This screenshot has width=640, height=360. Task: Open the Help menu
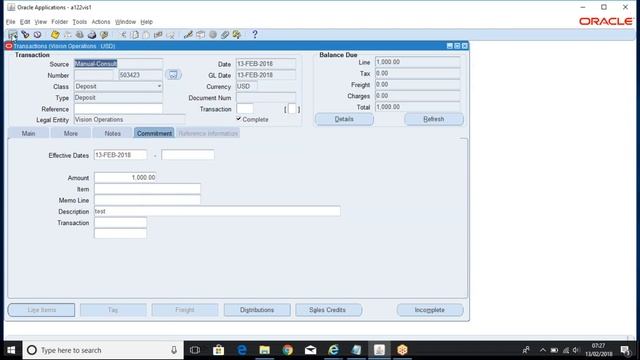pyautogui.click(x=147, y=22)
